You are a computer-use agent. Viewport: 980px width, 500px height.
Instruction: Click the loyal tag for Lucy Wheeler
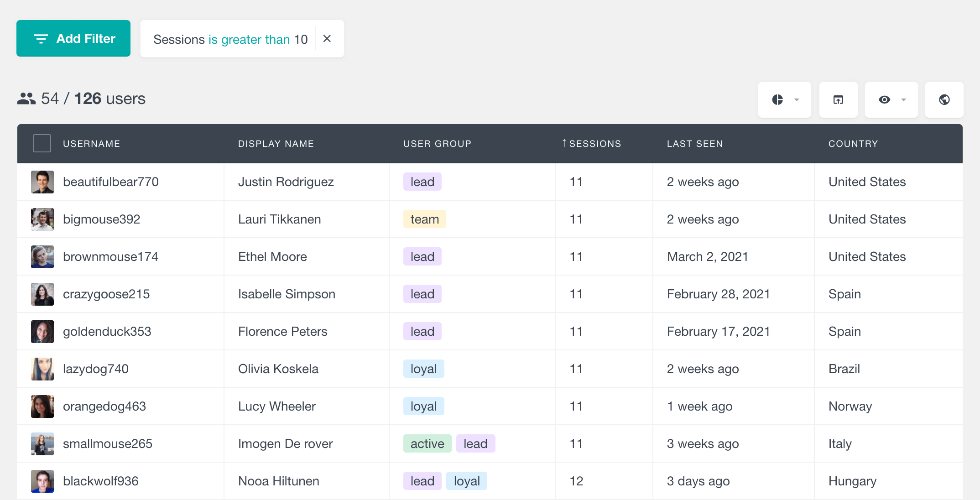(x=424, y=406)
